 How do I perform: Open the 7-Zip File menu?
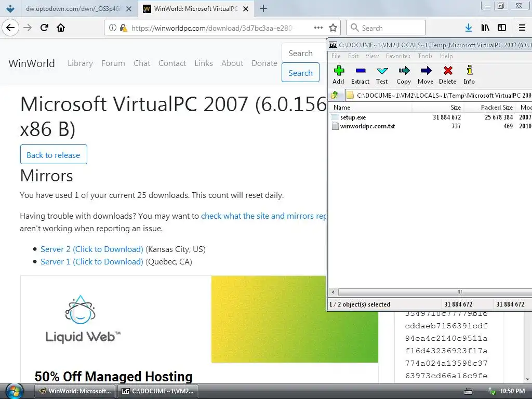click(x=336, y=56)
